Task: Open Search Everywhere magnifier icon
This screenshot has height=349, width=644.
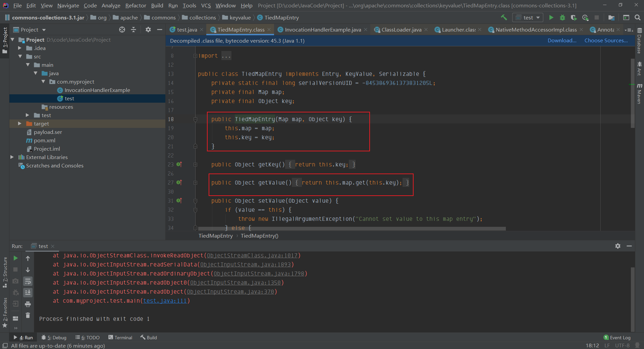Action: tap(638, 17)
